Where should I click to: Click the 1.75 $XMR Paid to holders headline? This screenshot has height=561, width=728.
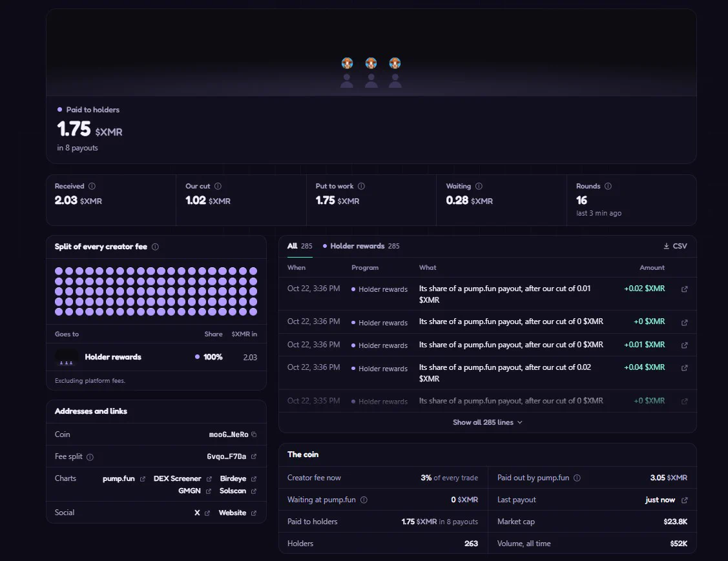coord(90,129)
